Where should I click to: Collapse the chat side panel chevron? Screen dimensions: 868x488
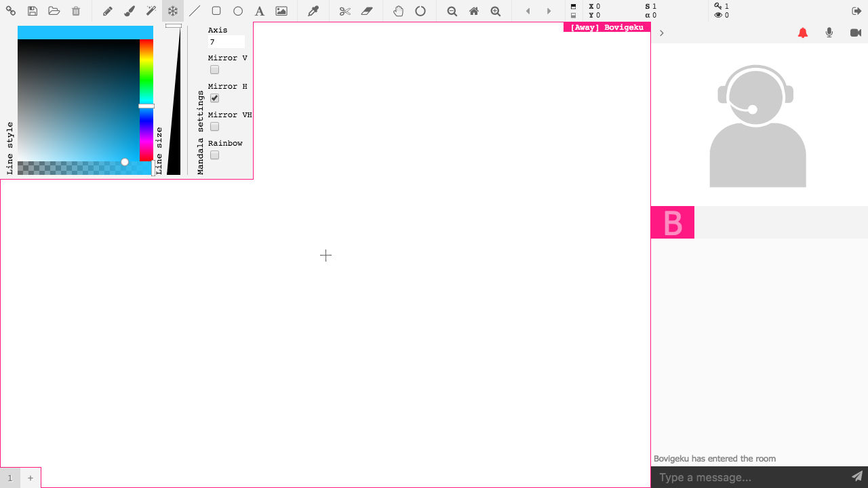coord(661,33)
